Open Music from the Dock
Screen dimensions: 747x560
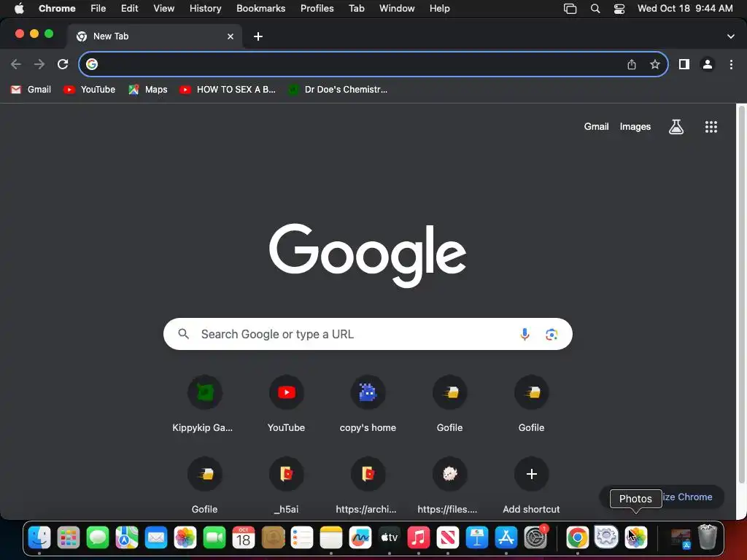418,537
